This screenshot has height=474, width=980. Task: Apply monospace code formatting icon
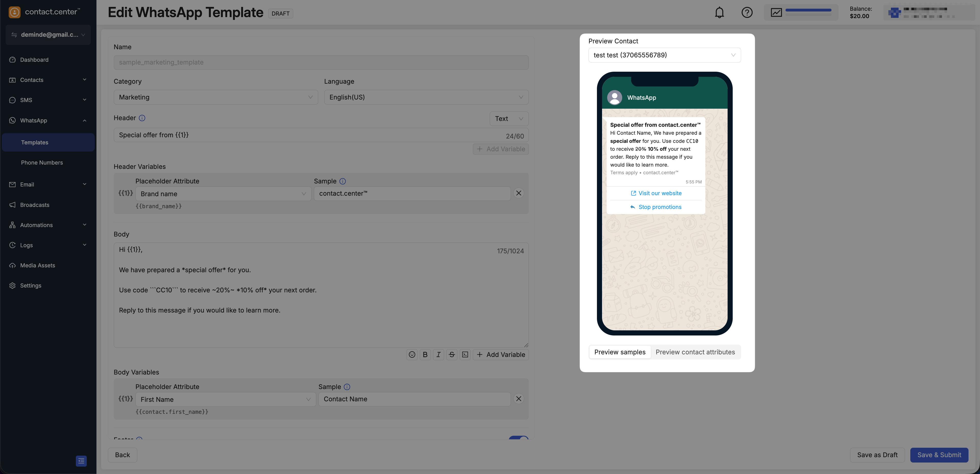[x=465, y=355]
